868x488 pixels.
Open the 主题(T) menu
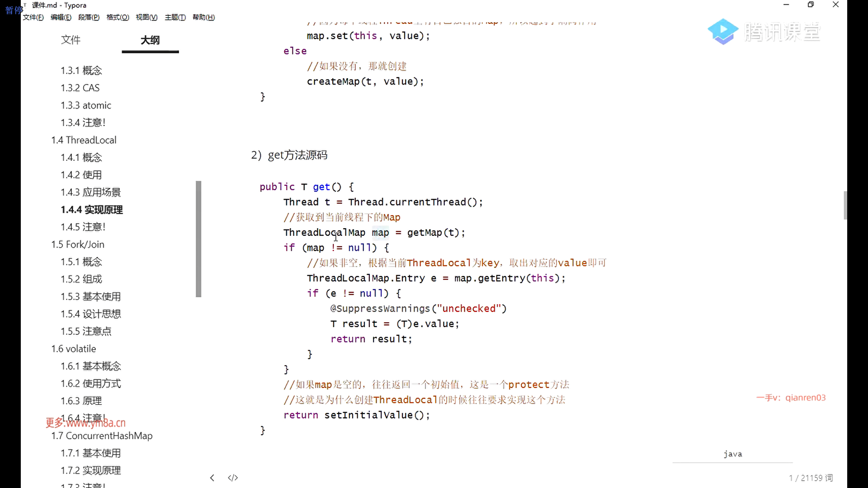coord(175,17)
